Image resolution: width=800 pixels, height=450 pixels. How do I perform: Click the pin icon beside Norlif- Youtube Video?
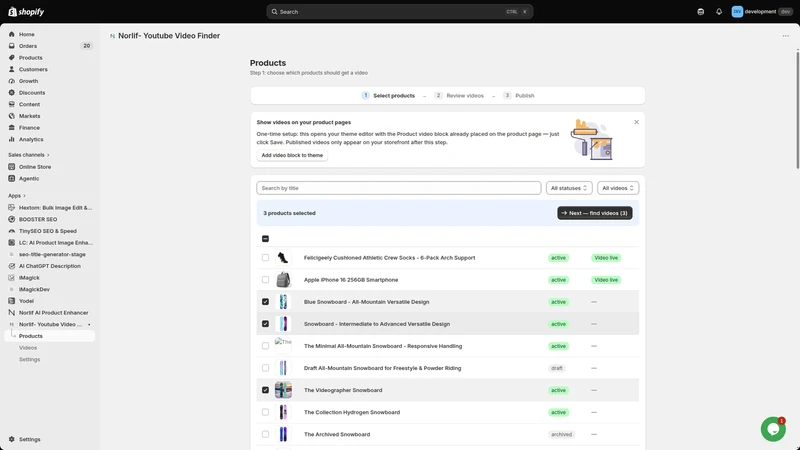pyautogui.click(x=89, y=324)
